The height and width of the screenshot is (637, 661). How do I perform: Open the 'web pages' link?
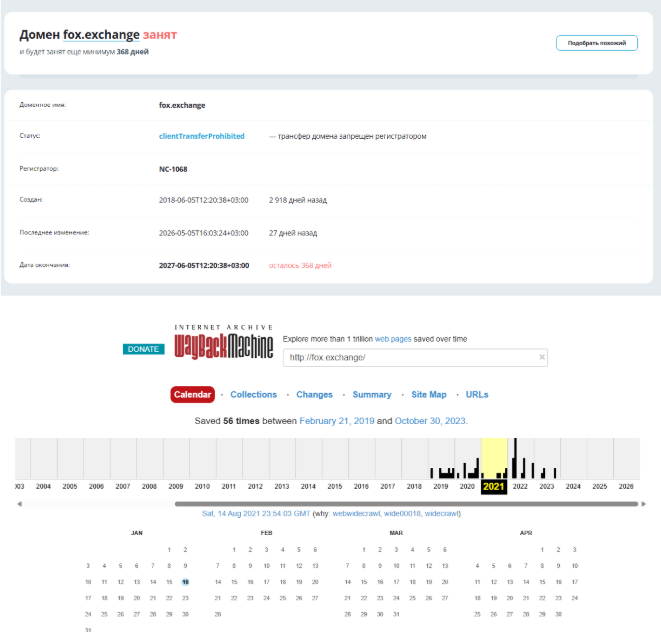(393, 339)
